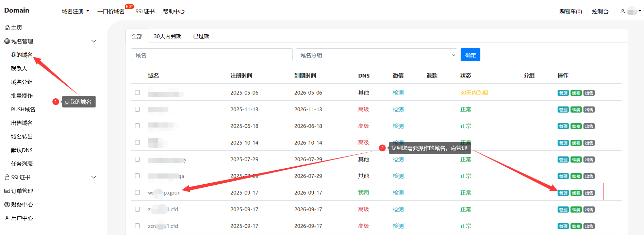Click 检测 link in the 2025-06-18 row

(398, 126)
